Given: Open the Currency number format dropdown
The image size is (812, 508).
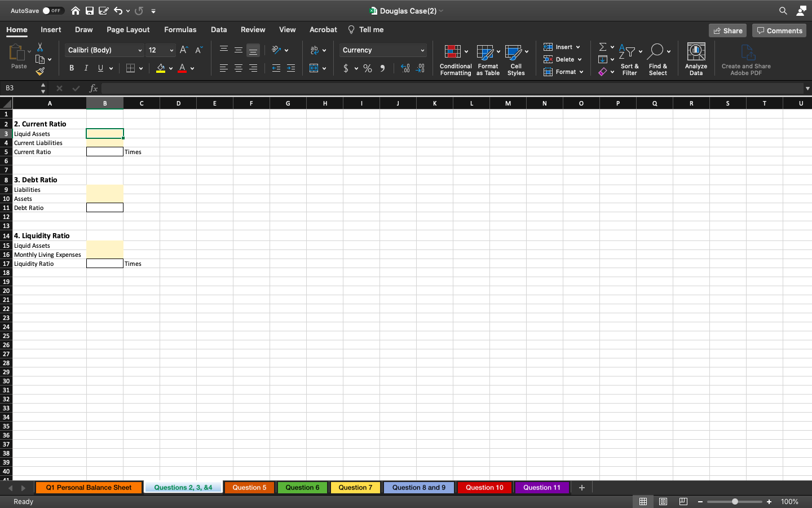Looking at the screenshot, I should tap(383, 50).
